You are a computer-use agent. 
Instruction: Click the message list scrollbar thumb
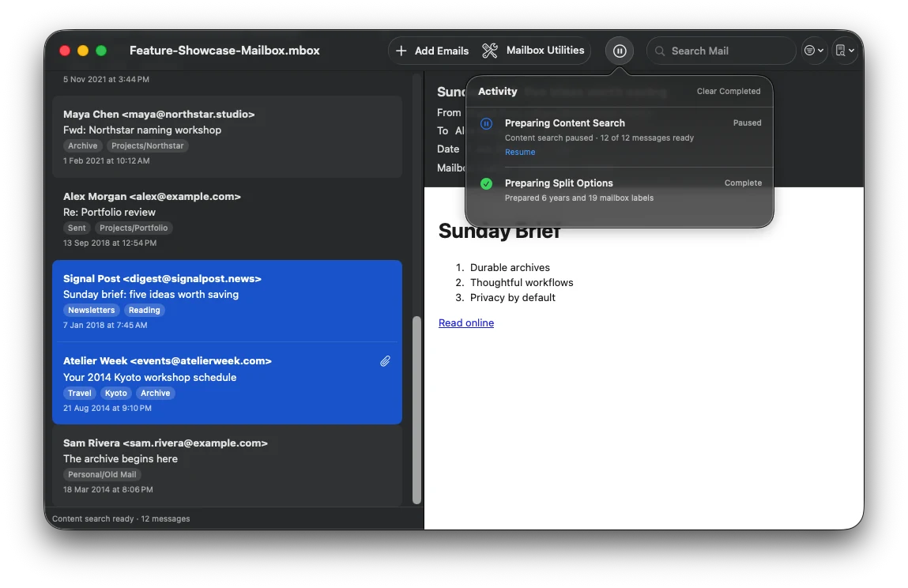click(x=417, y=410)
